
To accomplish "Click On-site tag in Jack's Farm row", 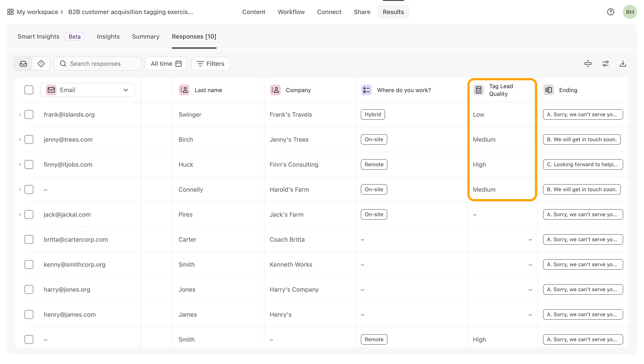I will (x=374, y=214).
